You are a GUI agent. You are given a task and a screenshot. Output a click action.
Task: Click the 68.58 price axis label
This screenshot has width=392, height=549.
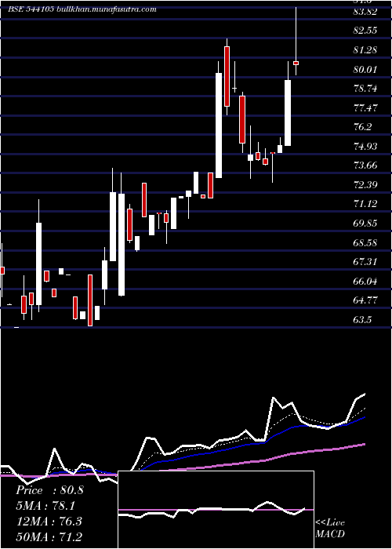click(x=365, y=242)
